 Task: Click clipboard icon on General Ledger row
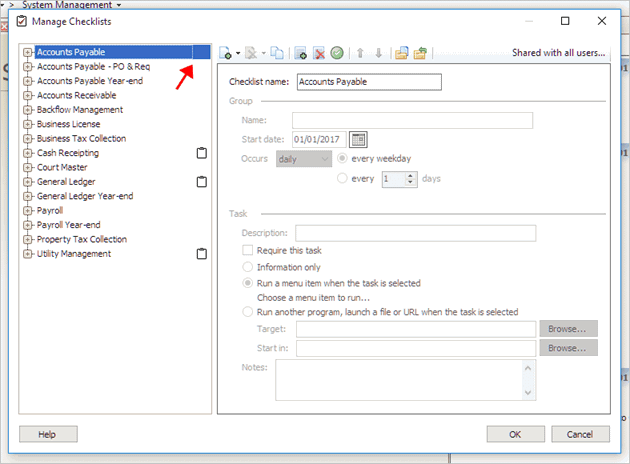202,182
